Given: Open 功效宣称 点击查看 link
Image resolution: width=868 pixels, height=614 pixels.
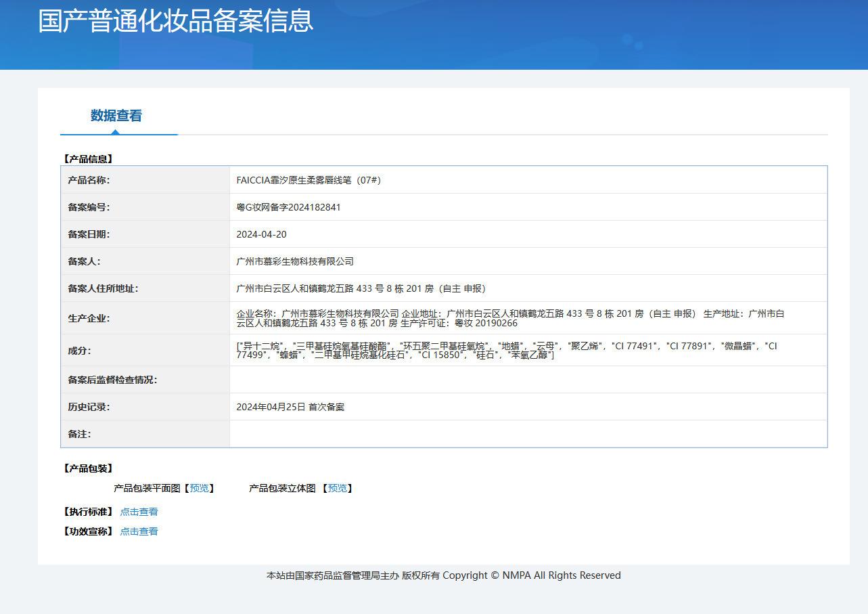Looking at the screenshot, I should 139,531.
